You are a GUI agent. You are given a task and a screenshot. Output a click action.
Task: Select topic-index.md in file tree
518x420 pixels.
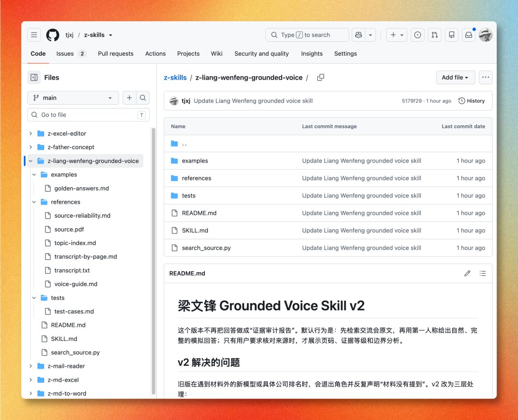pos(75,243)
